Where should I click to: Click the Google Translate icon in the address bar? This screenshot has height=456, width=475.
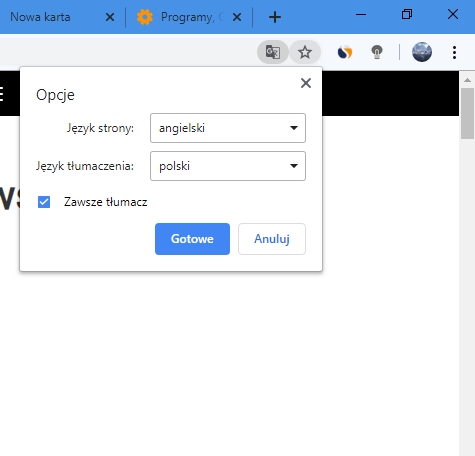[273, 52]
